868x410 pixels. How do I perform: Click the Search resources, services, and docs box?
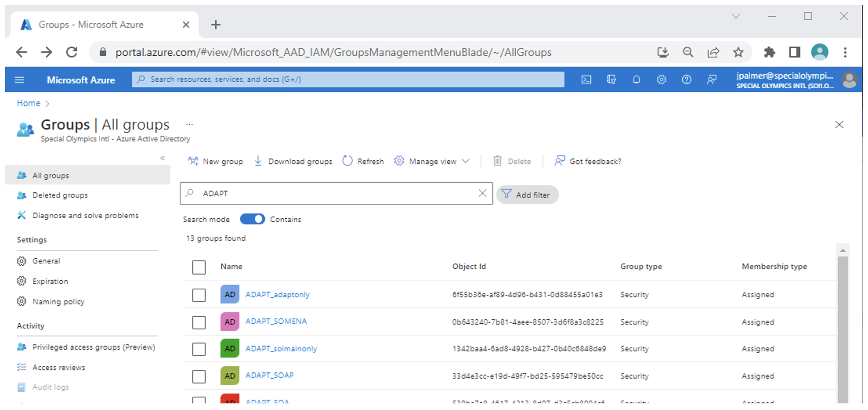(348, 79)
